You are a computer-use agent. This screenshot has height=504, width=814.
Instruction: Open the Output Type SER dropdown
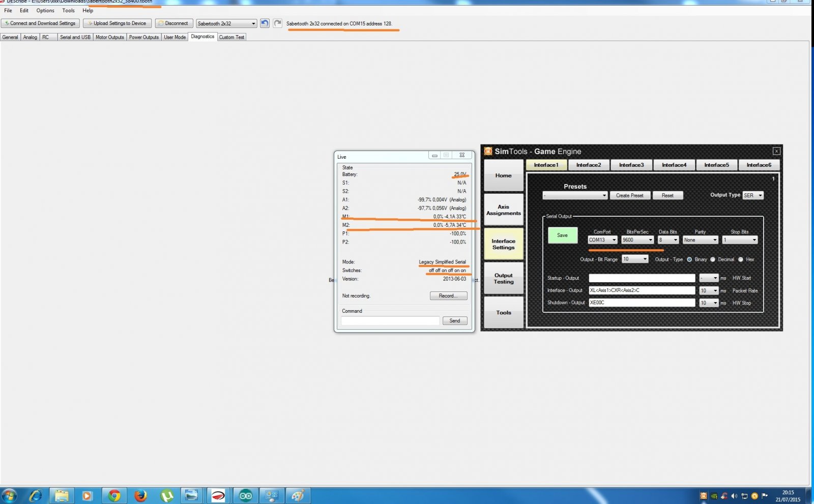click(753, 195)
